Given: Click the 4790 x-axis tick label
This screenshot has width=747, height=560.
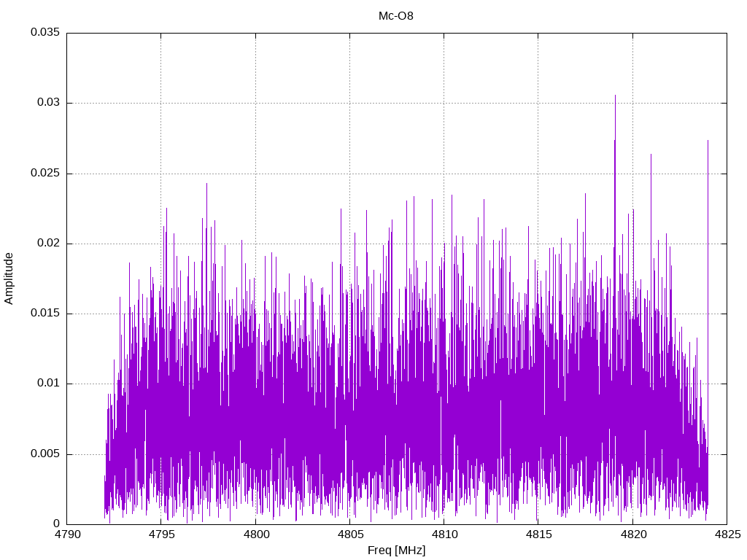Looking at the screenshot, I should (67, 535).
